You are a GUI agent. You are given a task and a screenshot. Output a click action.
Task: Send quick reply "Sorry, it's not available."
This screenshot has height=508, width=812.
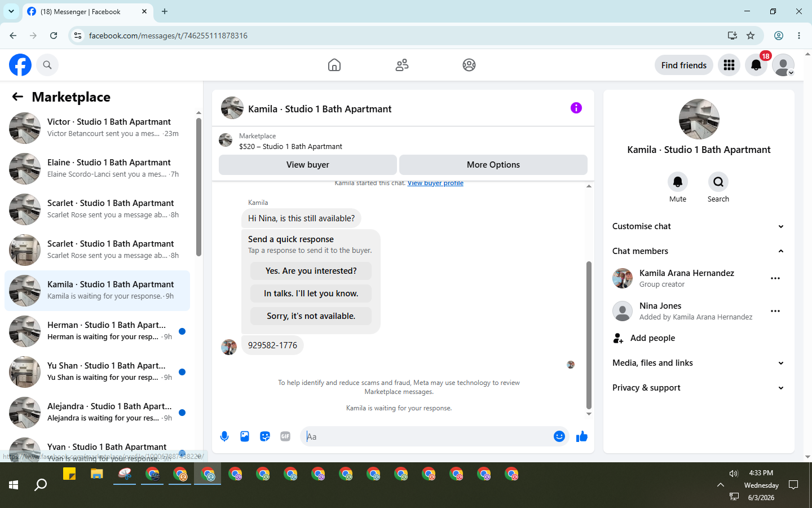click(x=311, y=316)
